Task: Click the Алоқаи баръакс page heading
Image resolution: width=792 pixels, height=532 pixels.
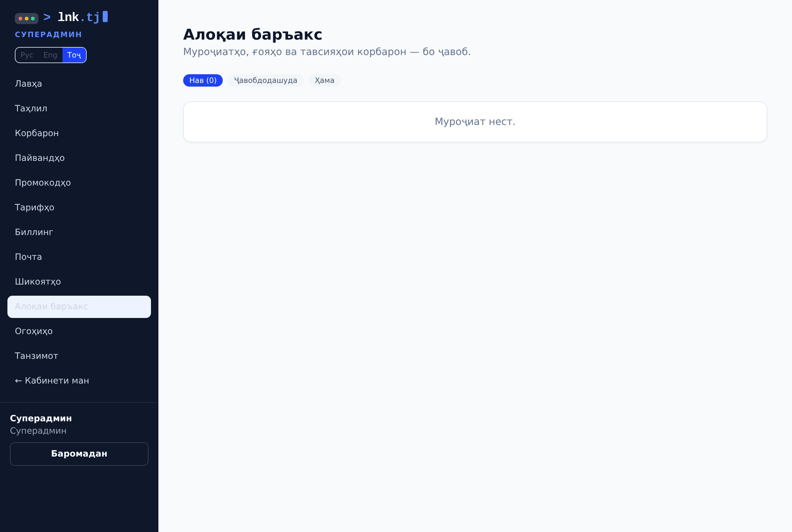Action: coord(253,35)
